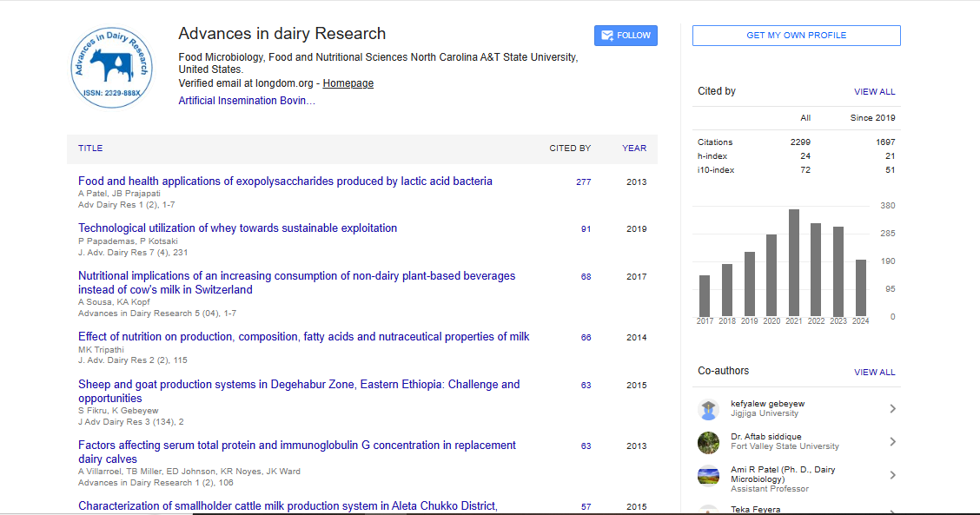View all citations in Cited by section
980x515 pixels.
(x=874, y=92)
